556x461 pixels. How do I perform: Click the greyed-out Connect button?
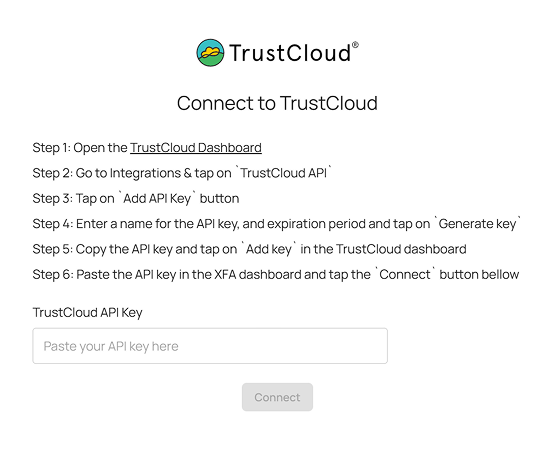point(277,397)
